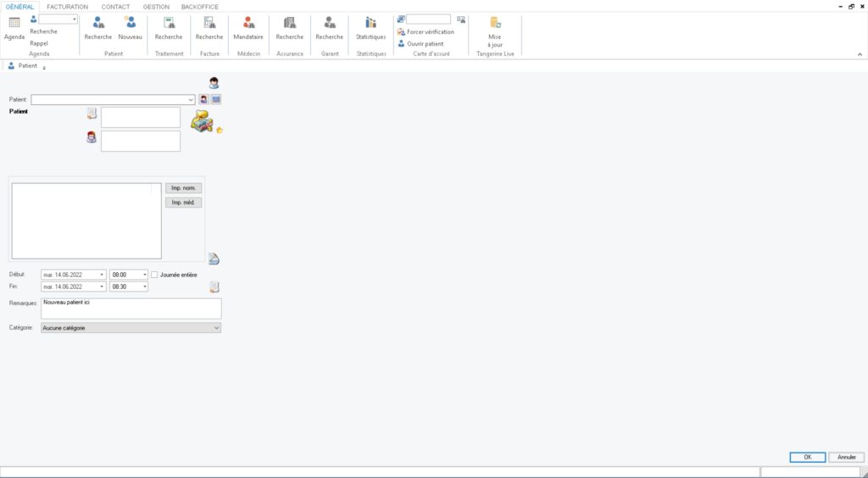Open the BACKOFFICE ribbon tab
This screenshot has height=478, width=868.
(x=199, y=7)
